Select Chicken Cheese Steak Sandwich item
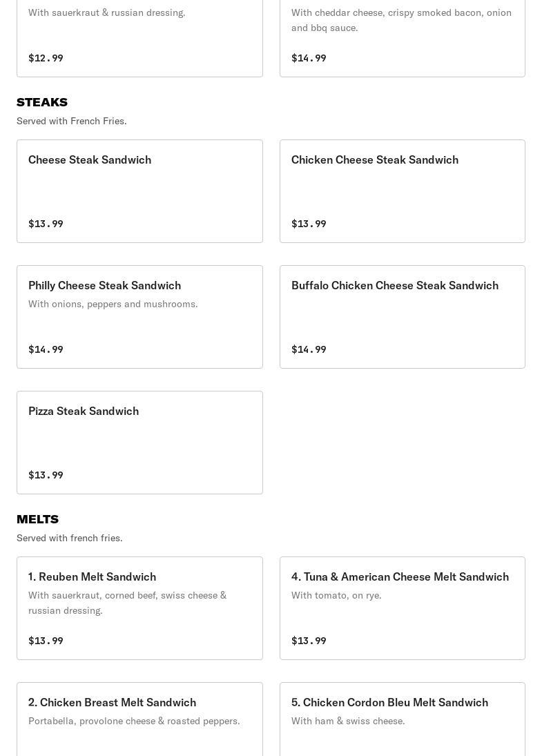The height and width of the screenshot is (756, 542). click(402, 191)
